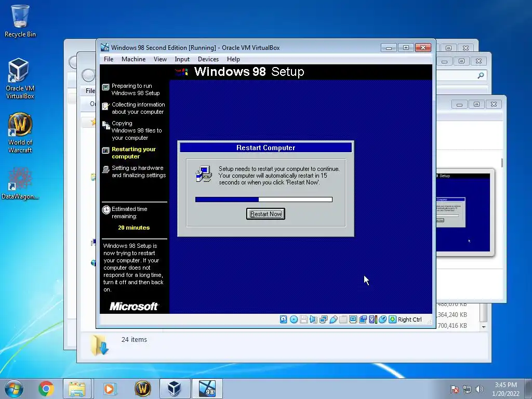Click the 24 items text in details pane
The width and height of the screenshot is (532, 399).
(134, 339)
